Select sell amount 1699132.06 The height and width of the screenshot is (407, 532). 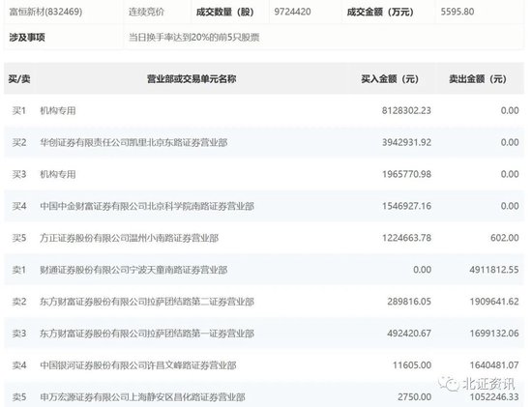pos(494,334)
